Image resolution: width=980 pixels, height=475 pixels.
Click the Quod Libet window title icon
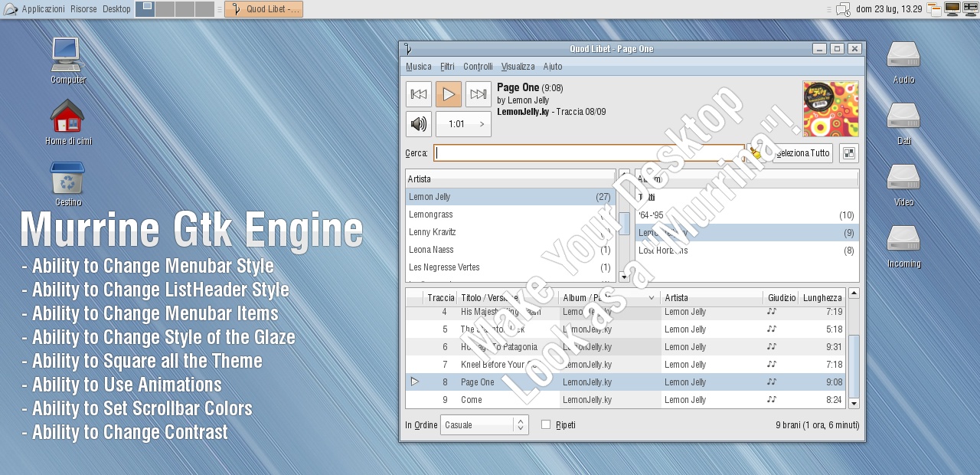pyautogui.click(x=408, y=49)
